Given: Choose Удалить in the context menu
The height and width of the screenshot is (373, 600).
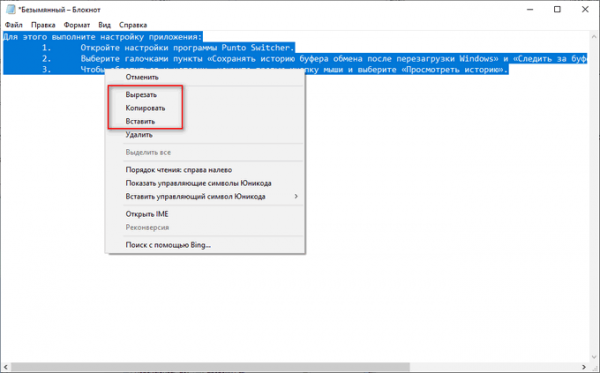Looking at the screenshot, I should coord(205,135).
